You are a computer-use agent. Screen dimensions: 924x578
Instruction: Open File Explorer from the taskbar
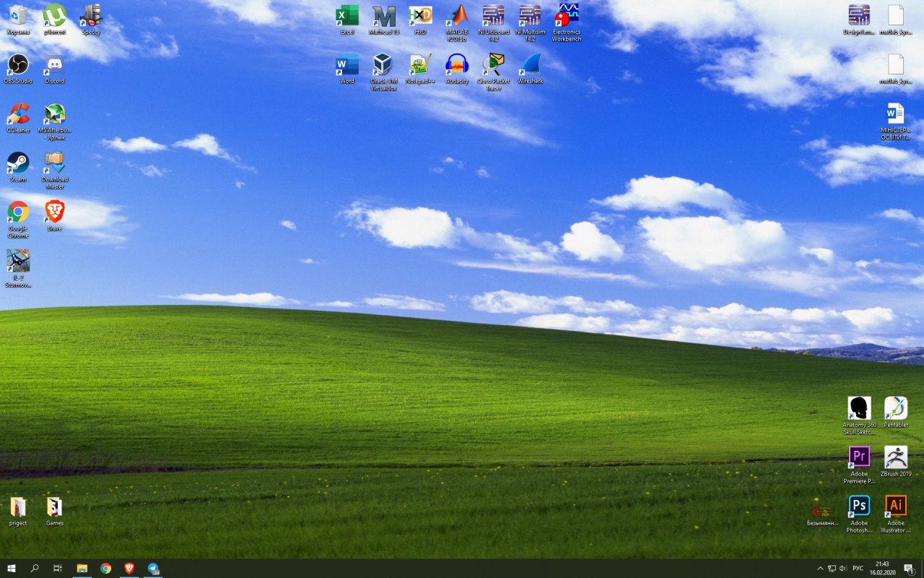click(82, 569)
